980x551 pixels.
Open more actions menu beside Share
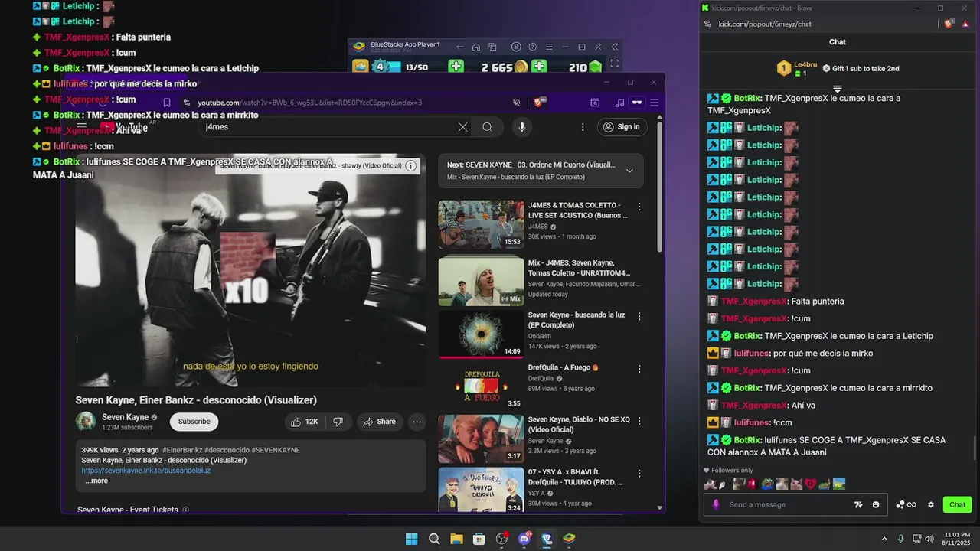[416, 422]
